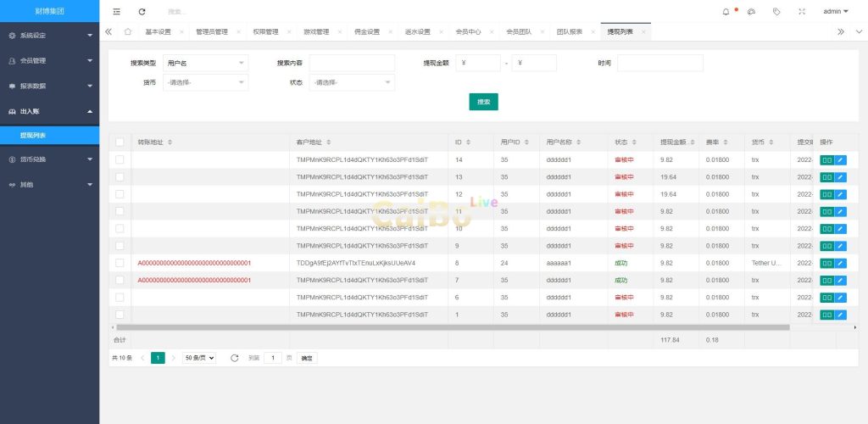This screenshot has height=424, width=868.
Task: Click the sidebar collapse icon in top bar
Action: point(116,12)
